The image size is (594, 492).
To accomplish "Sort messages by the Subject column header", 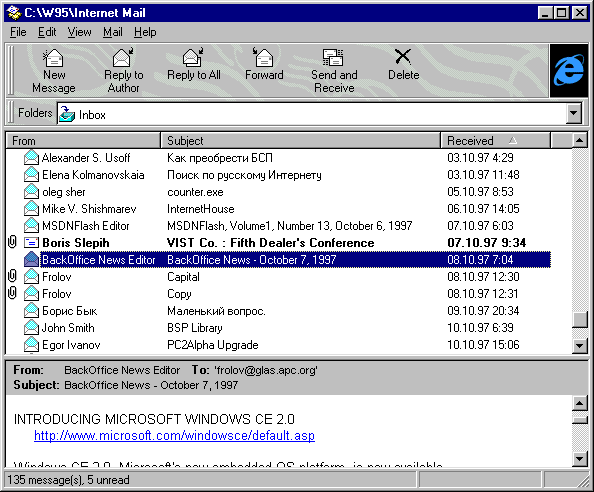I will [x=301, y=141].
